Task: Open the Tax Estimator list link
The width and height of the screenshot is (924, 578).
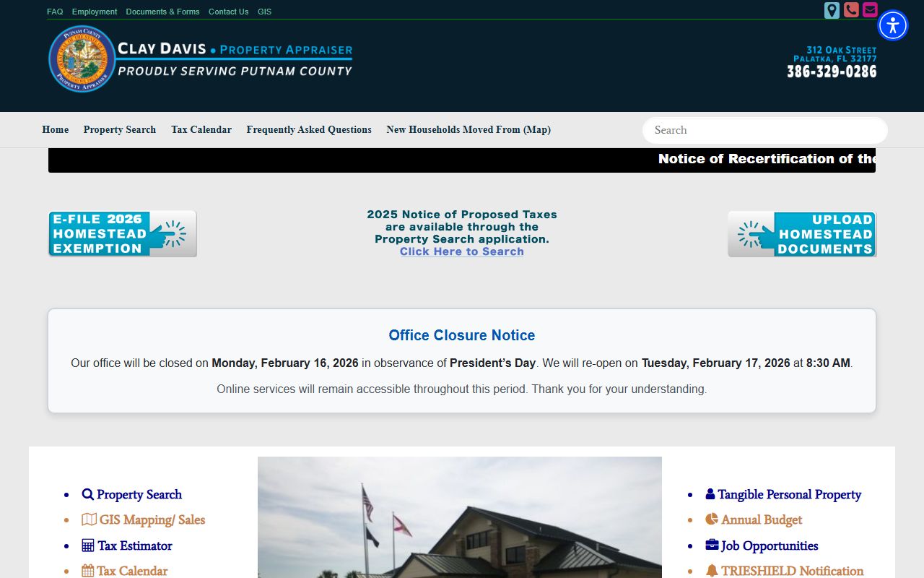Action: 135,545
